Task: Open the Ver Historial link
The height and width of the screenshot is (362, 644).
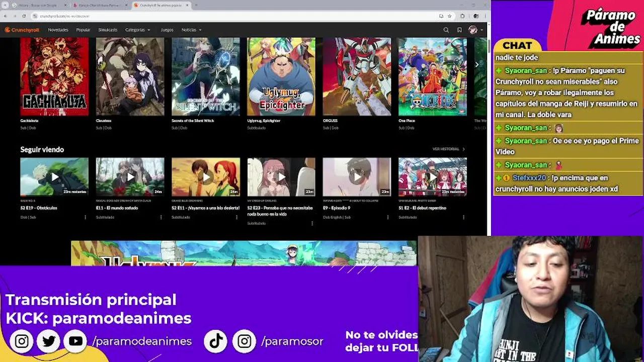Action: 448,149
